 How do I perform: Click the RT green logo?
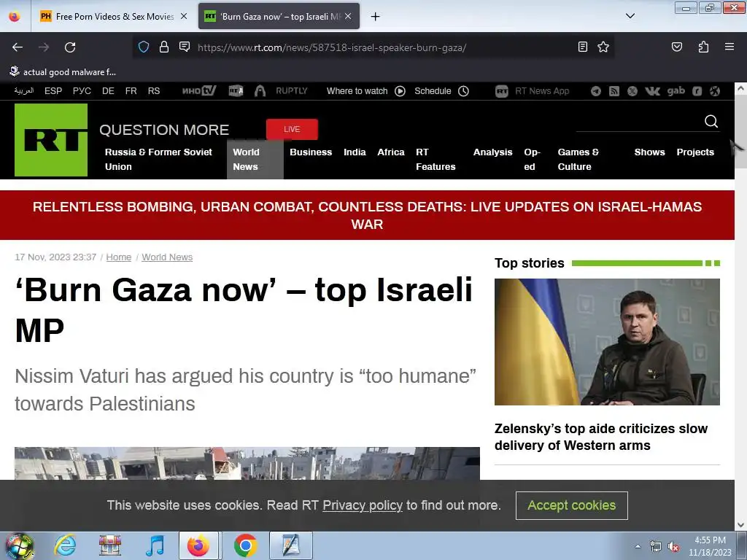pos(51,140)
